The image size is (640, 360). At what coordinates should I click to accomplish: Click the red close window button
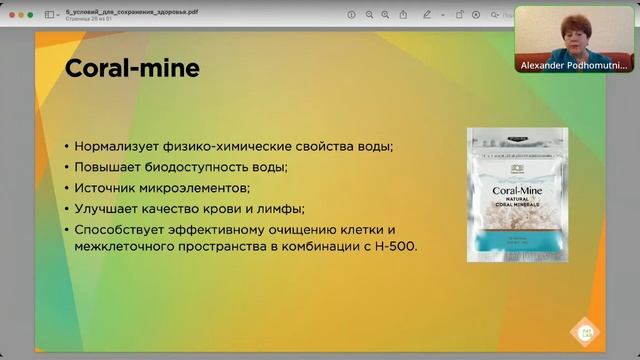[12, 15]
